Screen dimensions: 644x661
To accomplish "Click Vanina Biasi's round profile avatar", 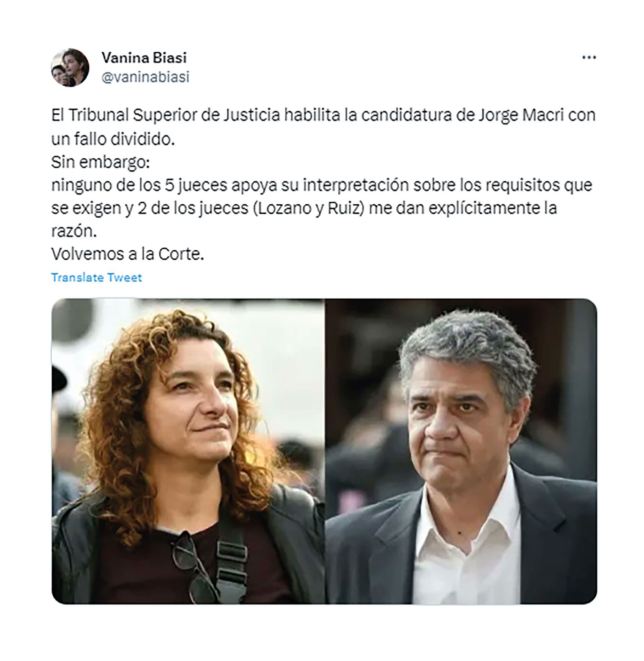I will [70, 68].
